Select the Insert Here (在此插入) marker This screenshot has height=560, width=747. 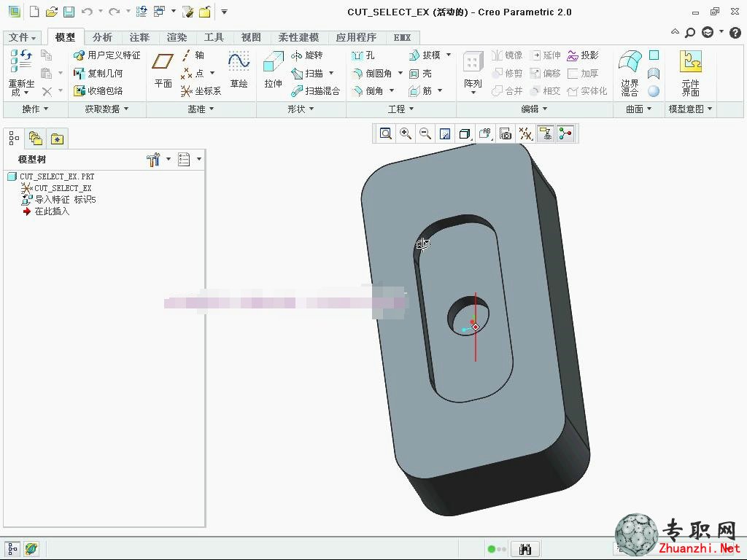(x=46, y=211)
